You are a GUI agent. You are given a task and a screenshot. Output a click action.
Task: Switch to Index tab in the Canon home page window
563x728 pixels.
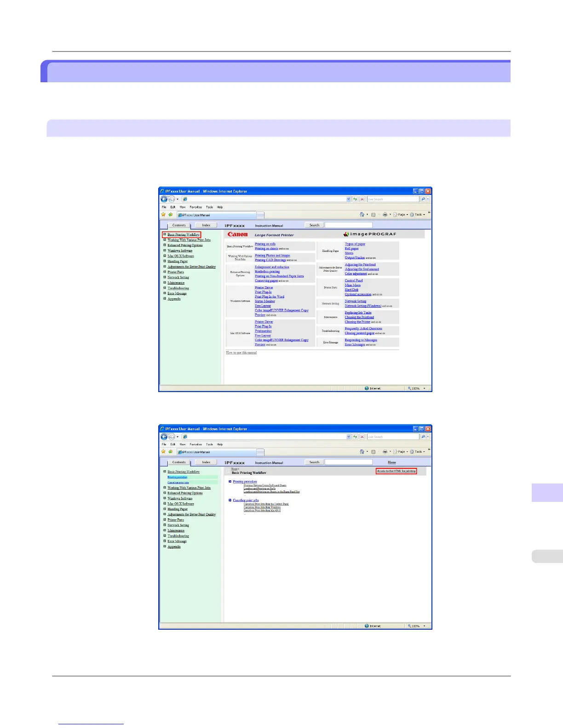coord(206,225)
